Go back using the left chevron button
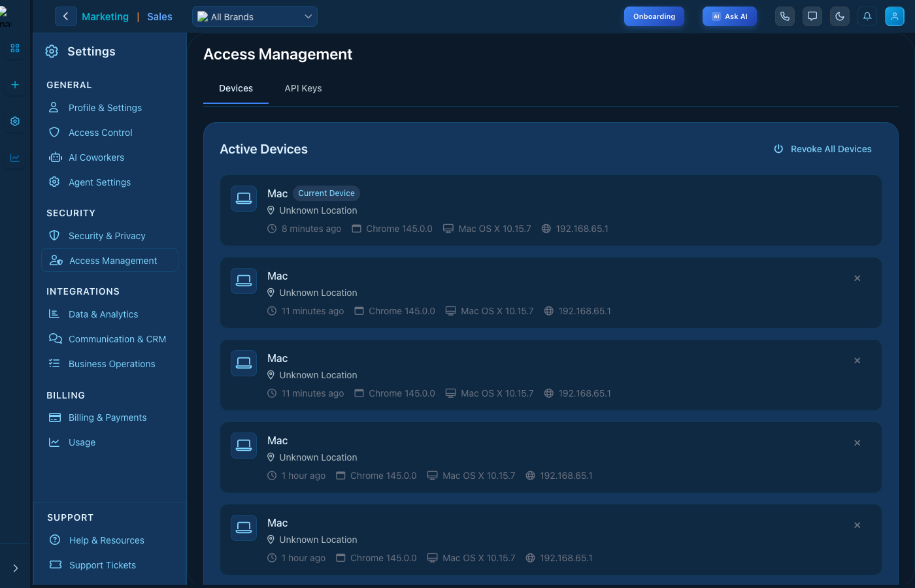The image size is (915, 588). point(65,16)
